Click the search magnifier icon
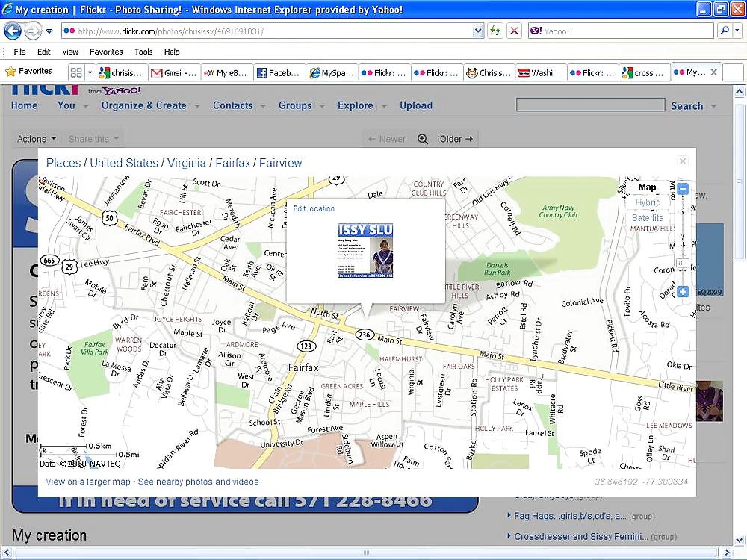 [724, 31]
